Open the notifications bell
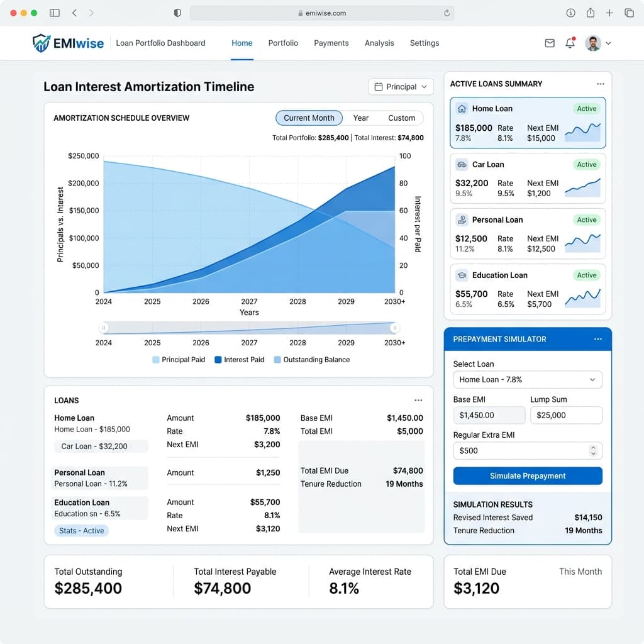Image resolution: width=644 pixels, height=644 pixels. [570, 43]
